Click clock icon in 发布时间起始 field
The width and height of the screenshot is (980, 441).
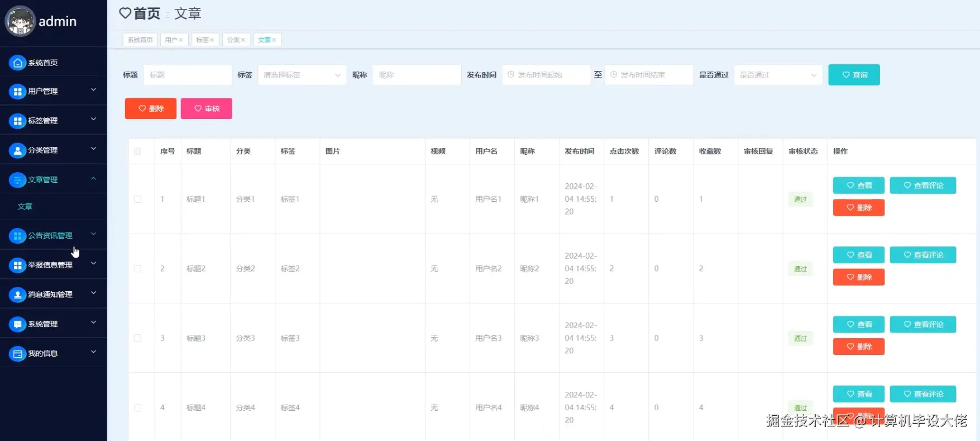click(x=511, y=74)
